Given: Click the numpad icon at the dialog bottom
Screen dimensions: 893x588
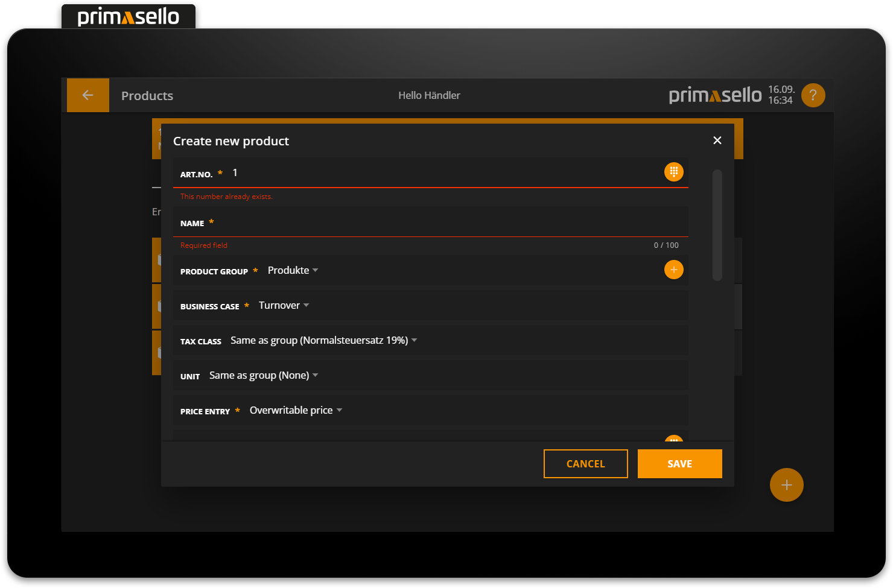Looking at the screenshot, I should pos(673,442).
